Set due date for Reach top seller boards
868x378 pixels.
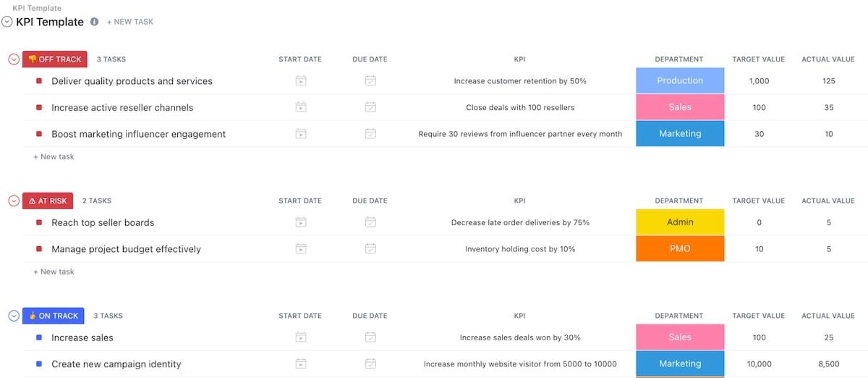point(370,222)
